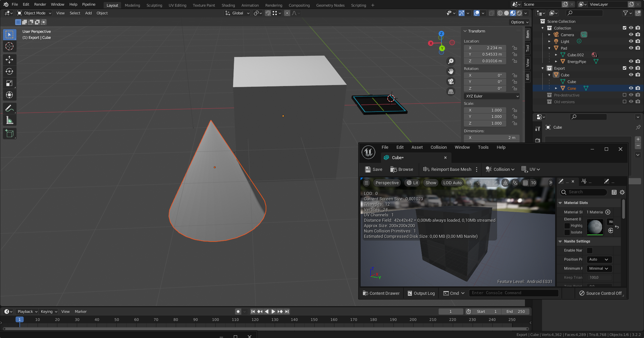Select the Annotate tool
Screen dimensions: 644x338
[x=9, y=108]
